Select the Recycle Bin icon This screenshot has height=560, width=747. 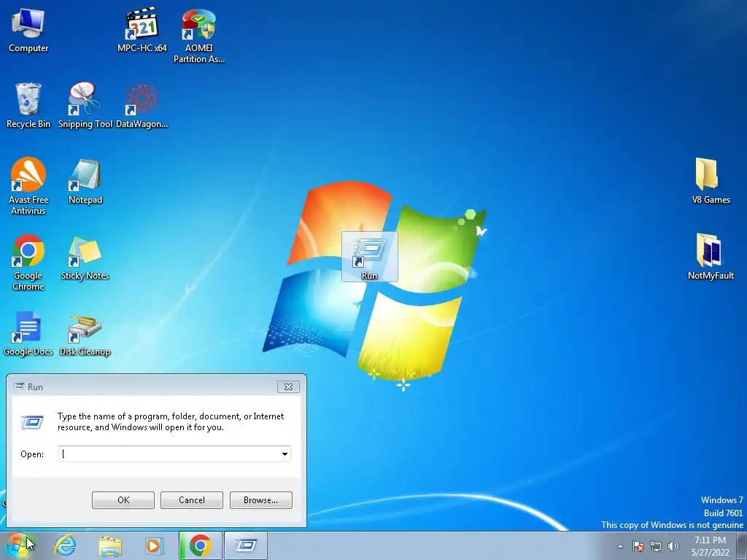pos(28,106)
